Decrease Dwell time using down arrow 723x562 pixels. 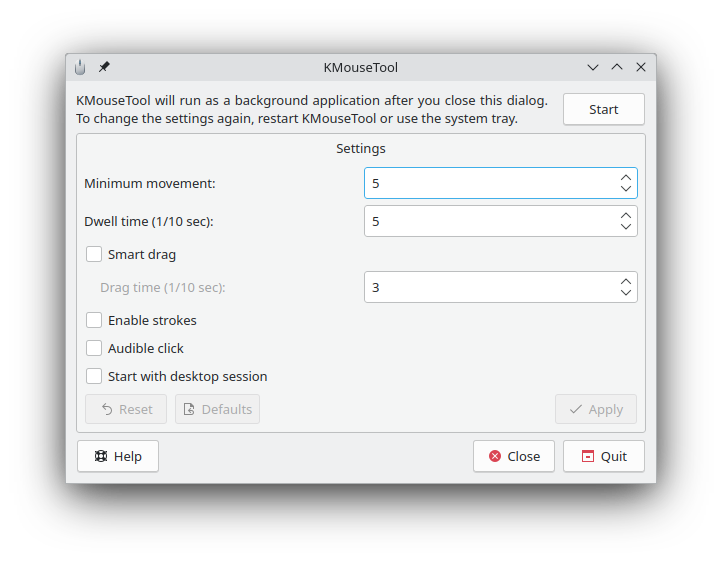click(626, 227)
